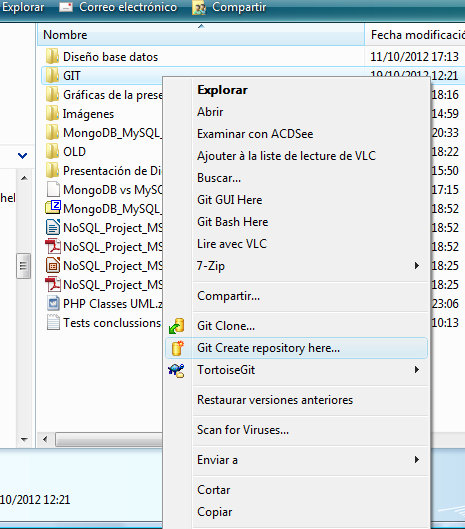Sort by the Fecha modificación column header

click(415, 34)
